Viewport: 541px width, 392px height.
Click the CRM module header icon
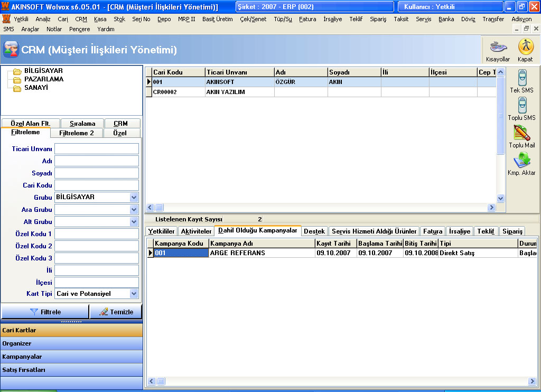click(11, 49)
